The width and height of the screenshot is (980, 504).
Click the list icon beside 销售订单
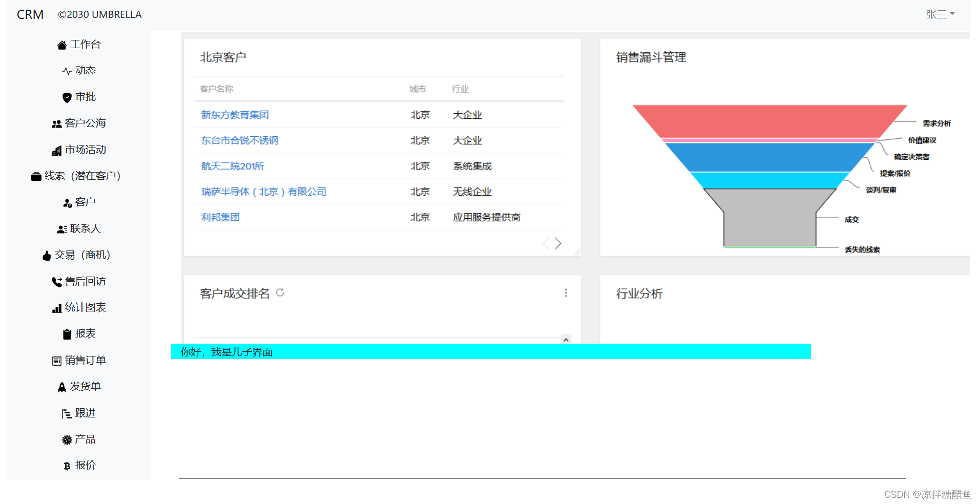pyautogui.click(x=56, y=361)
